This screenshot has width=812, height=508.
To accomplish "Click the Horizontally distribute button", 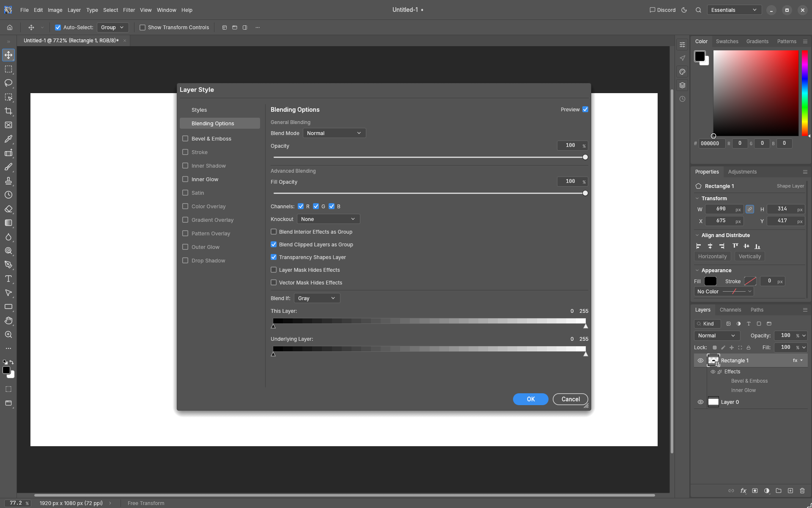I will [712, 257].
